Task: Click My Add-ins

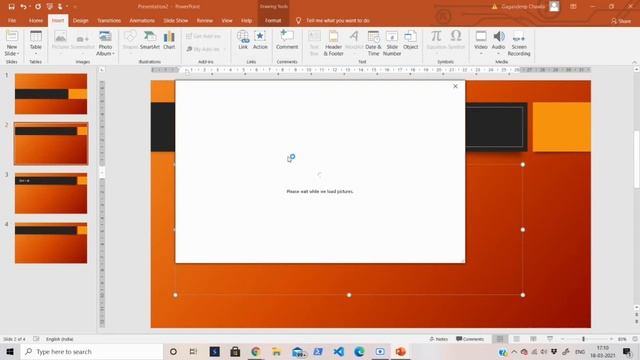Action: [x=203, y=49]
